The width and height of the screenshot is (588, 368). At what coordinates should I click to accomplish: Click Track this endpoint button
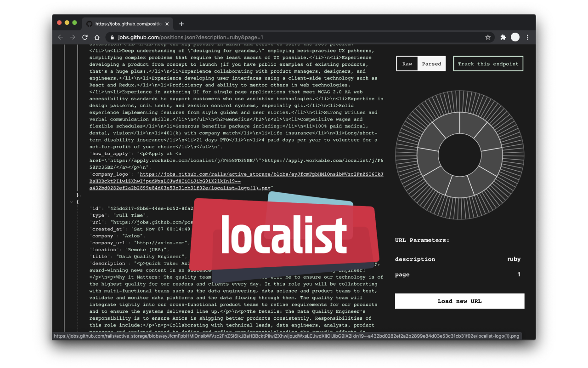pyautogui.click(x=488, y=64)
